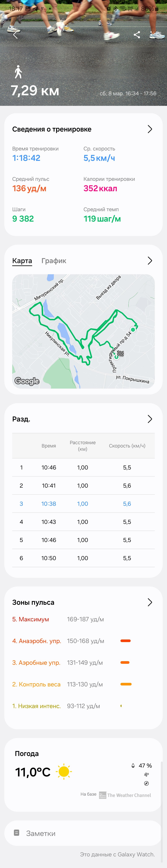Open the Заметки notes field
The image size is (167, 868).
(x=83, y=833)
